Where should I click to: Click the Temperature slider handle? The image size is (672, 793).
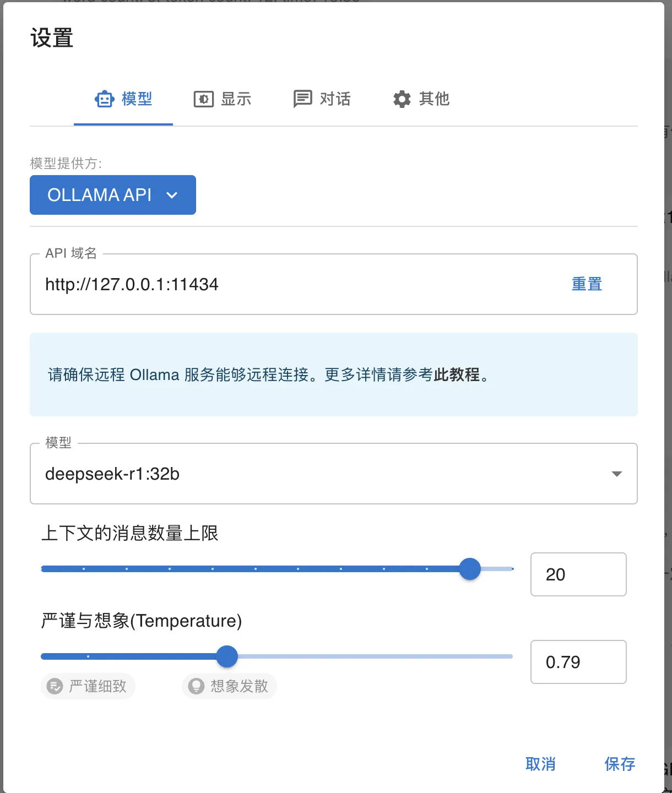[x=227, y=656]
